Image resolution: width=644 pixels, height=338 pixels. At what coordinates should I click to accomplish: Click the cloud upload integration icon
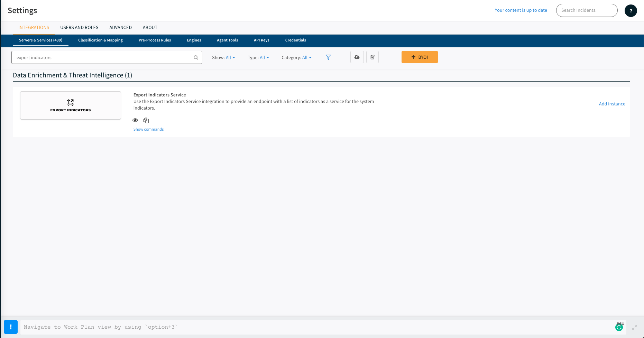pos(357,57)
